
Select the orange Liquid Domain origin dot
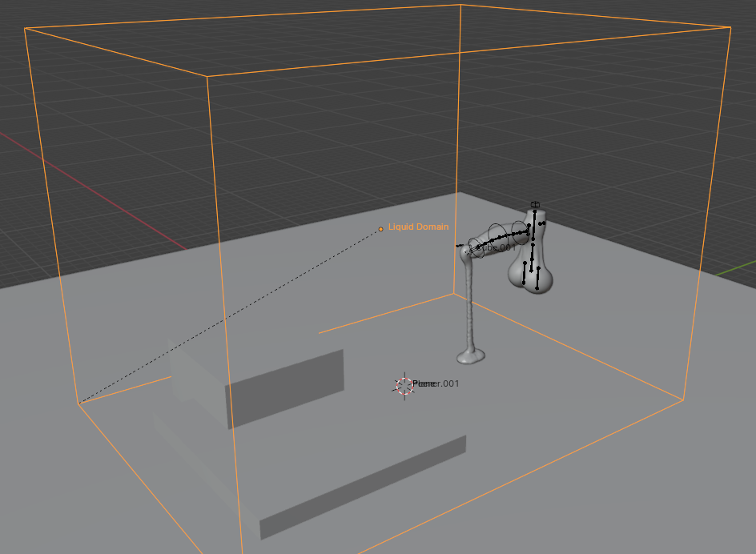click(380, 229)
